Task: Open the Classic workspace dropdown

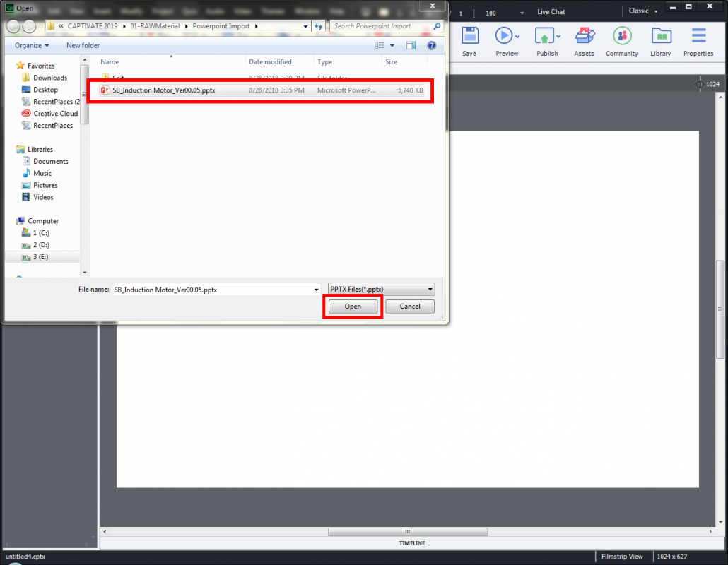Action: [x=642, y=11]
